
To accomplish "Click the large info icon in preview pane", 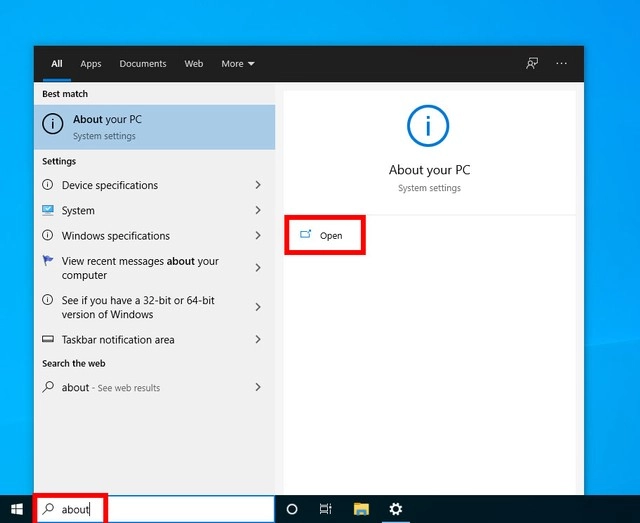I will pos(428,126).
